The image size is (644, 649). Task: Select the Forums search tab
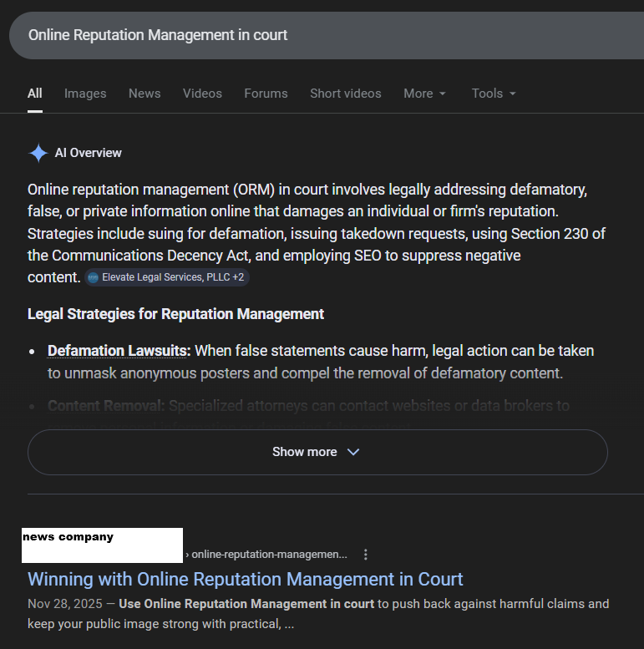click(x=266, y=94)
